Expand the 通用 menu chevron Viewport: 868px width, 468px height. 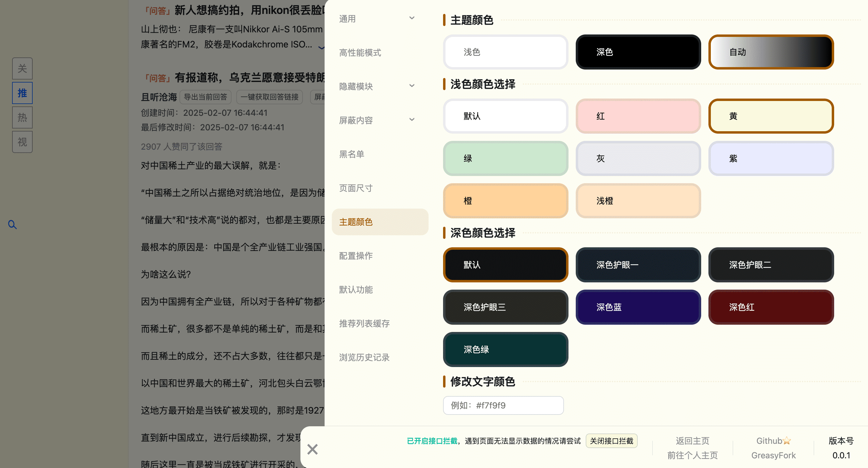pyautogui.click(x=411, y=18)
